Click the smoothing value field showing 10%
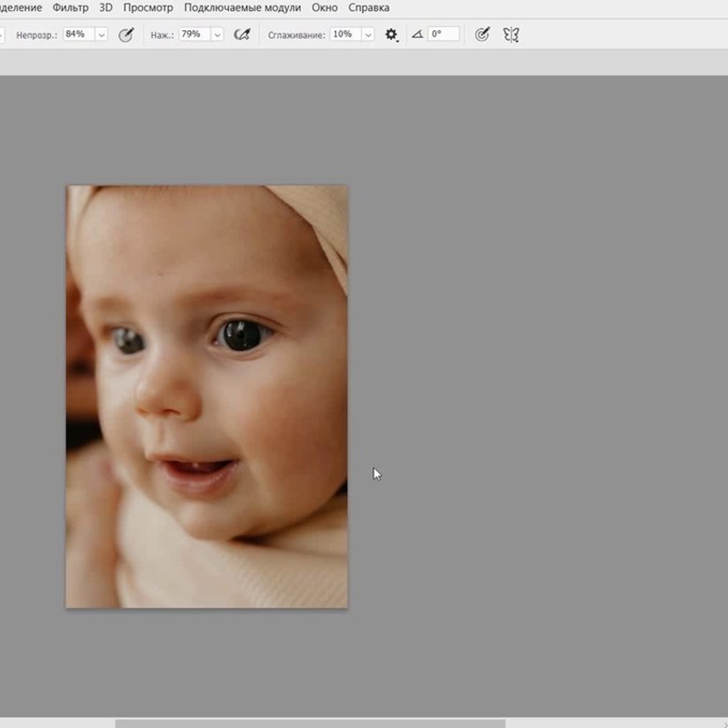 345,34
